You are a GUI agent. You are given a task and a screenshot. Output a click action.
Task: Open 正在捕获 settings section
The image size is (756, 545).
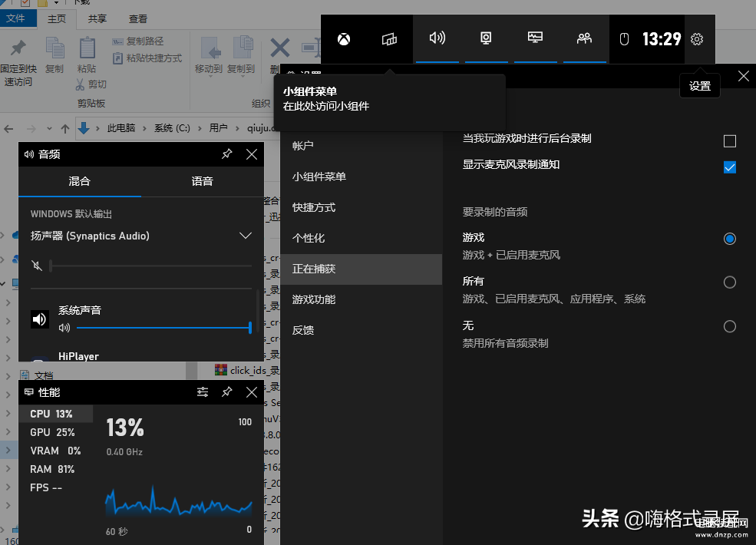coord(361,269)
